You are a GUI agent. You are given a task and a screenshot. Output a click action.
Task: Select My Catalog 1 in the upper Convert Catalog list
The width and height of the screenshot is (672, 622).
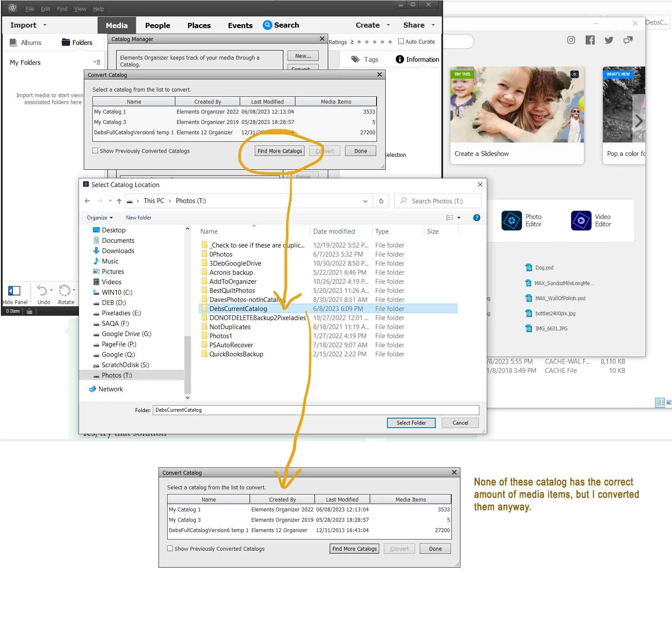[235, 112]
